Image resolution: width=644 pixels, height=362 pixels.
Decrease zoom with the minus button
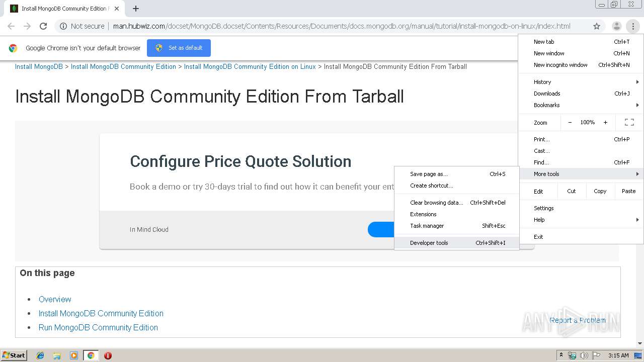point(570,122)
